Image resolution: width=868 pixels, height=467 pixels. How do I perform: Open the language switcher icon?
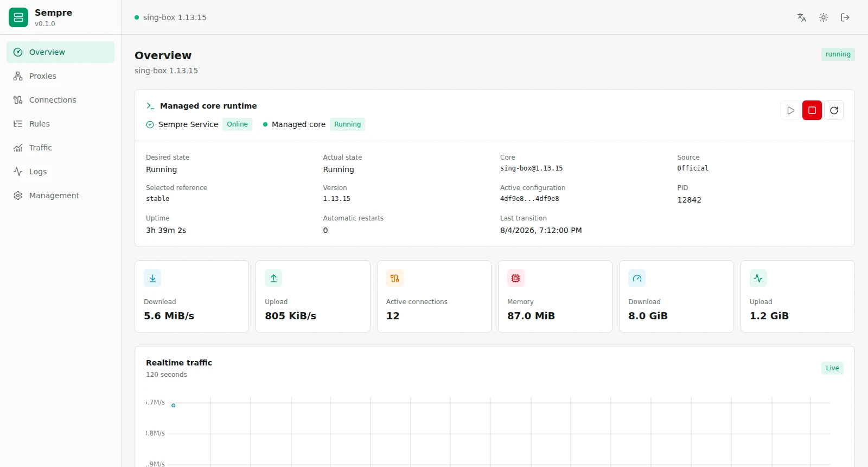(802, 17)
